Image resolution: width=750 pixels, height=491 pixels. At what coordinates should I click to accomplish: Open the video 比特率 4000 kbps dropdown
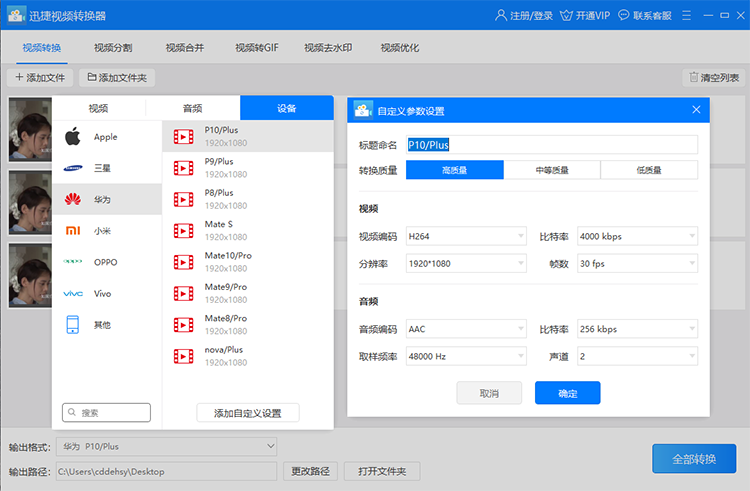coord(637,236)
